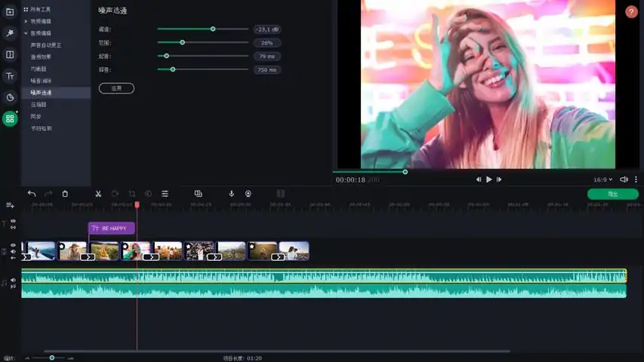The image size is (644, 362).
Task: Click the 750 ms value field
Action: [267, 70]
